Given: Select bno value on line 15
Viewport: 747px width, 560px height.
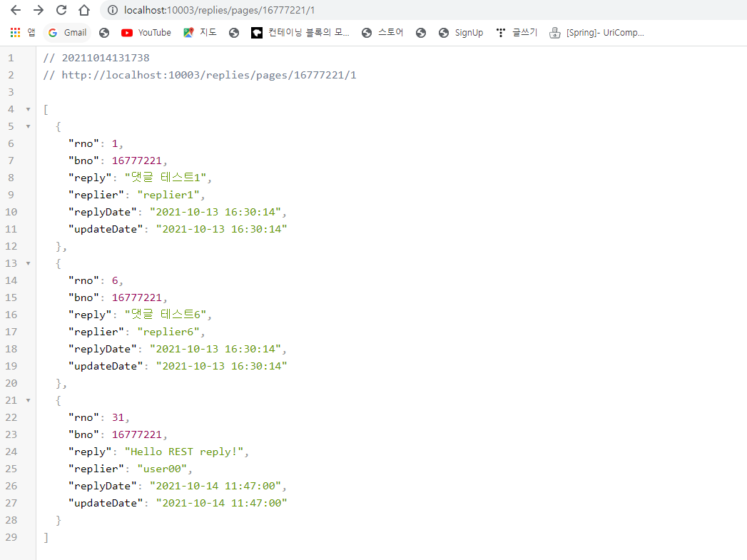Looking at the screenshot, I should pyautogui.click(x=137, y=298).
